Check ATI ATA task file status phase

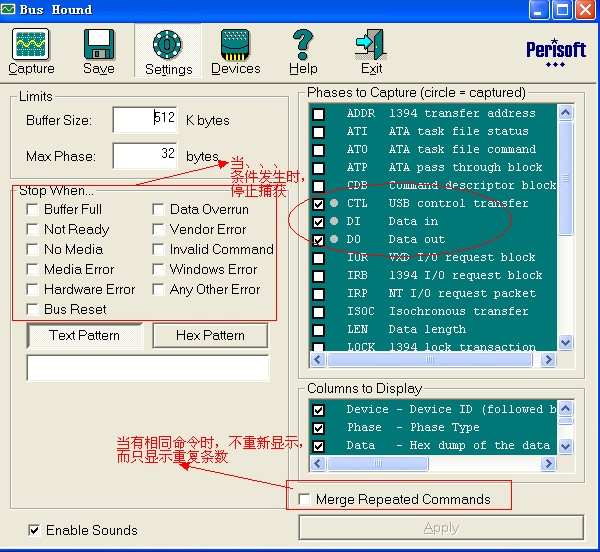[318, 132]
